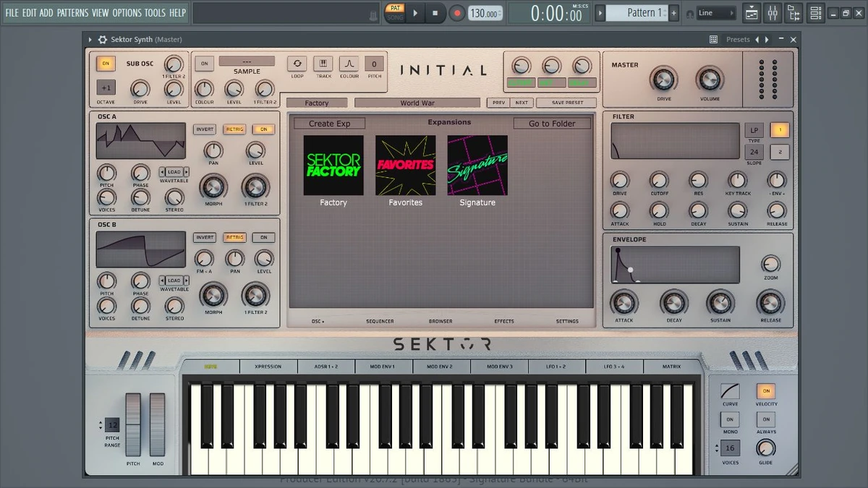Screen dimensions: 868x488
Task: Click the plugin keyboard grid icon near Presets
Action: tap(713, 40)
